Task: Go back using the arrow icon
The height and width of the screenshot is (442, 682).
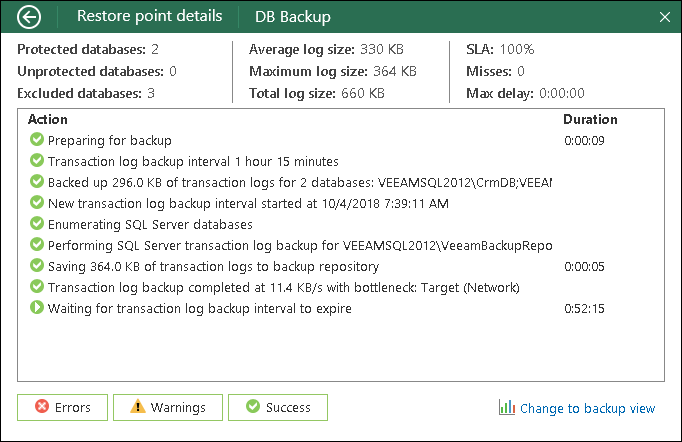Action: 29,17
